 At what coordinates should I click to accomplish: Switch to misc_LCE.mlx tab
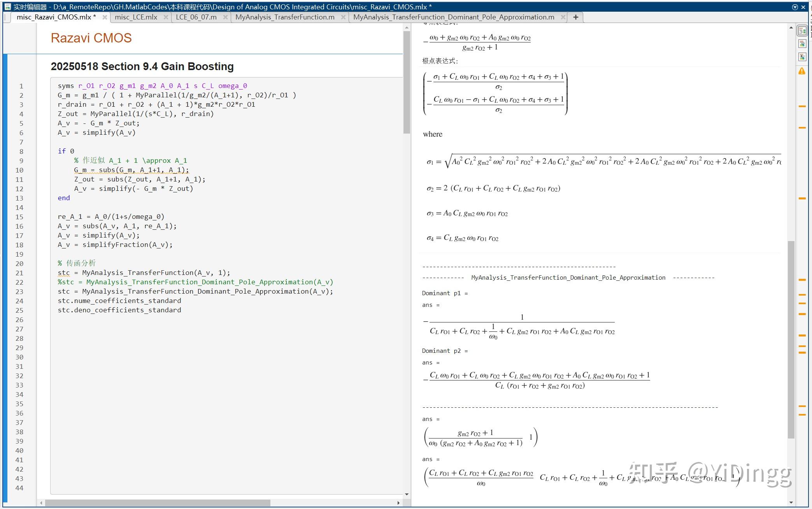point(136,17)
